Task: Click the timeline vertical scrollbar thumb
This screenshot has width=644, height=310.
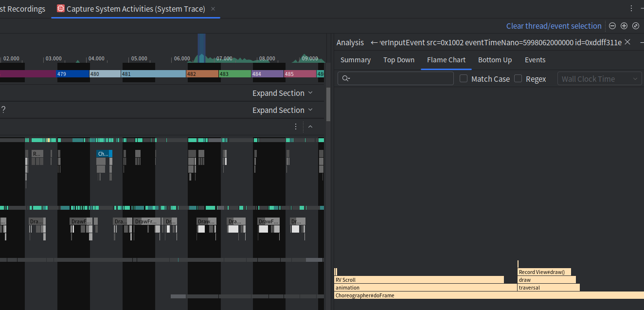Action: point(328,105)
